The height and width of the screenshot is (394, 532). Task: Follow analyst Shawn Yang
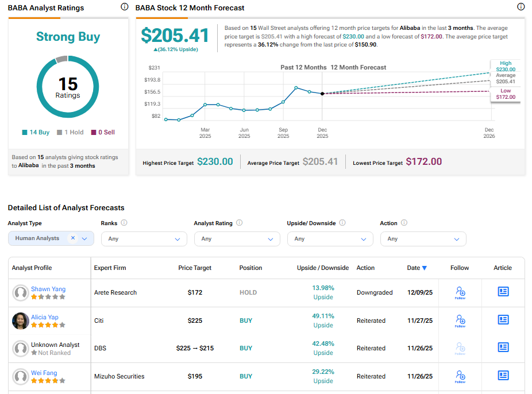tap(460, 292)
